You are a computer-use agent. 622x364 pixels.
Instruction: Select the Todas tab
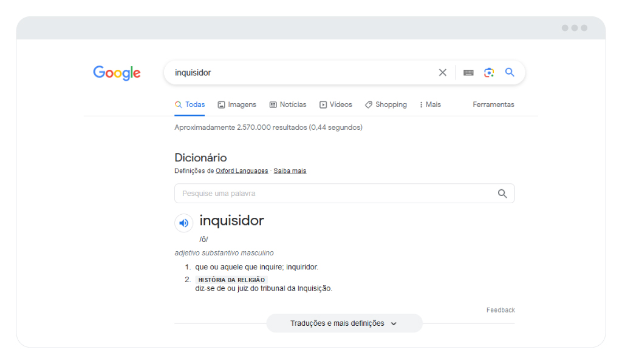coord(190,104)
